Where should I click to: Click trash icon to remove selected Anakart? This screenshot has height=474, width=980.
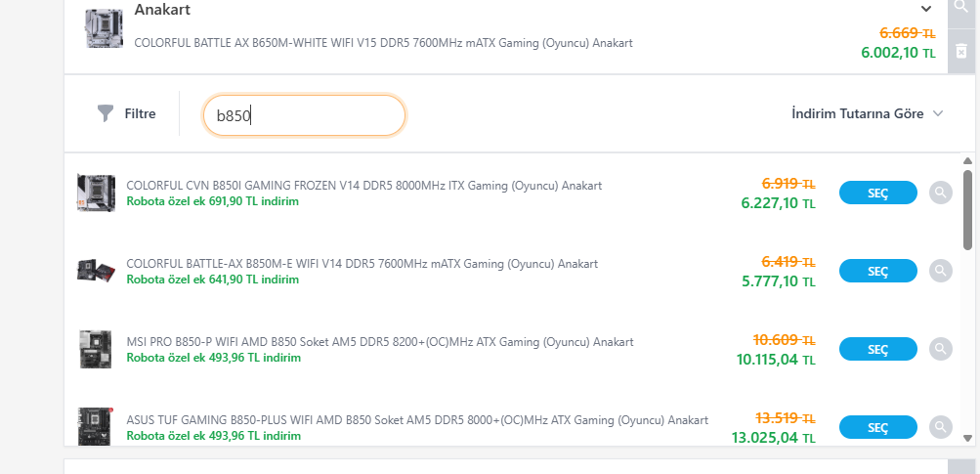(961, 51)
